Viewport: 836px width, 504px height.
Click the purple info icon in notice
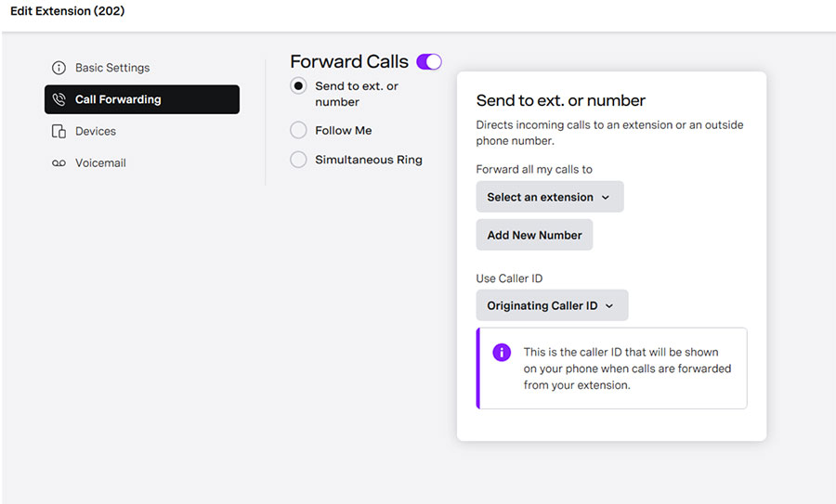[502, 352]
